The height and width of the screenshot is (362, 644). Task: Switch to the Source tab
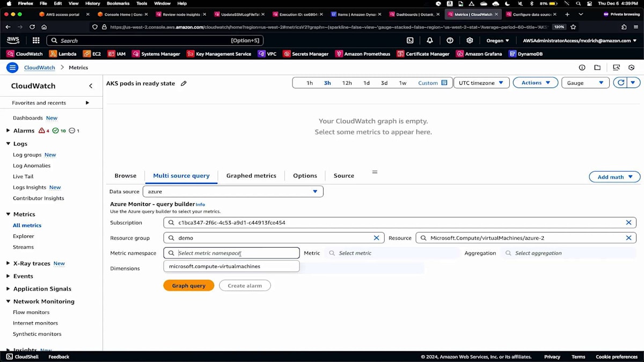pyautogui.click(x=344, y=175)
